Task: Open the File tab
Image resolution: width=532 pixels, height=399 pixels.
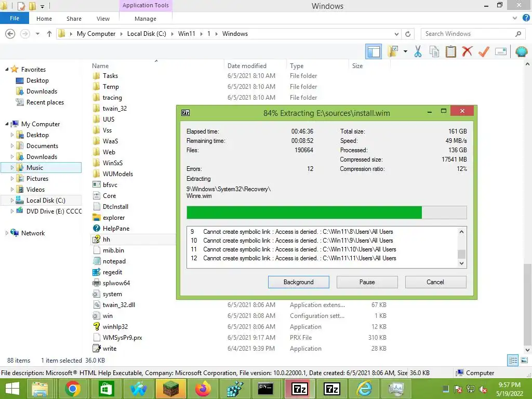Action: (x=14, y=18)
